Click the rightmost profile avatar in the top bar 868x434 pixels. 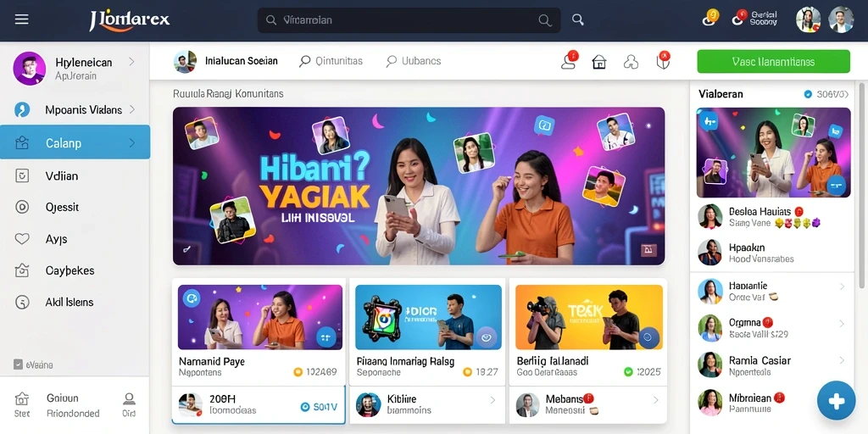pyautogui.click(x=841, y=20)
